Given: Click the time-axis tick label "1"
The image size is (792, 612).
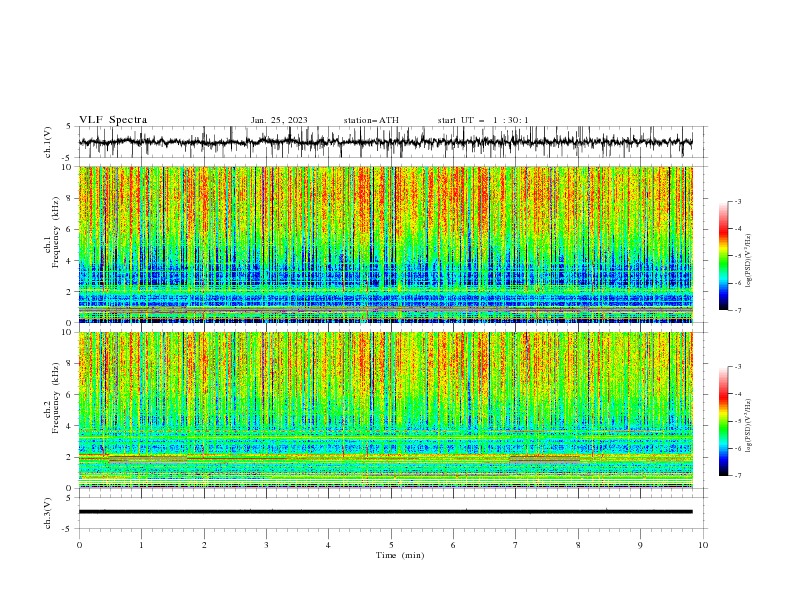Looking at the screenshot, I should tap(141, 545).
